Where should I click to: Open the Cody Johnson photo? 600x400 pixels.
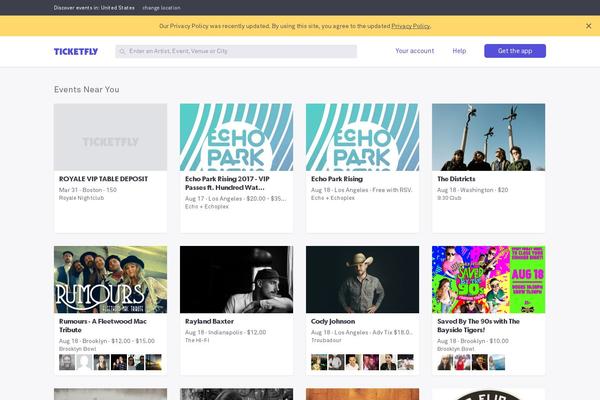[362, 279]
